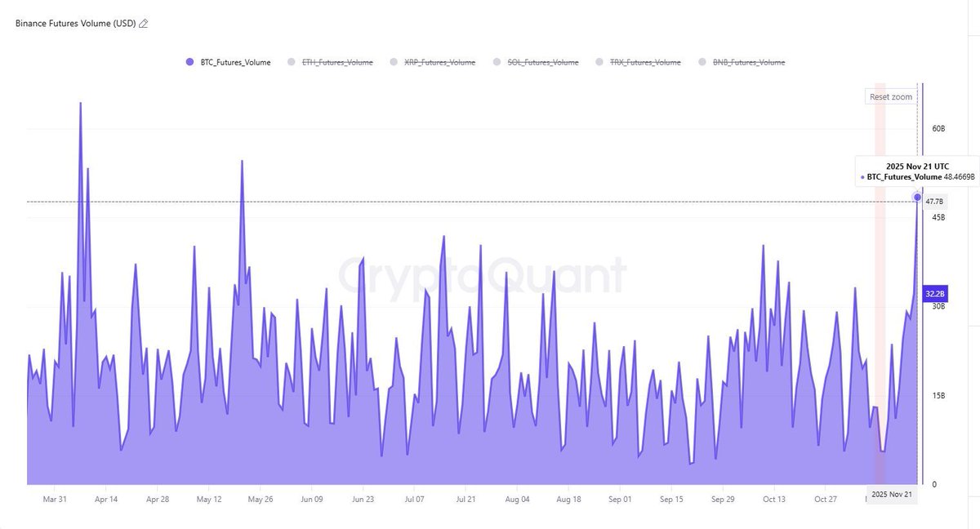Viewport: 980px width, 529px height.
Task: Select the highlighted 2025 Nov 21 axis label
Action: click(893, 494)
